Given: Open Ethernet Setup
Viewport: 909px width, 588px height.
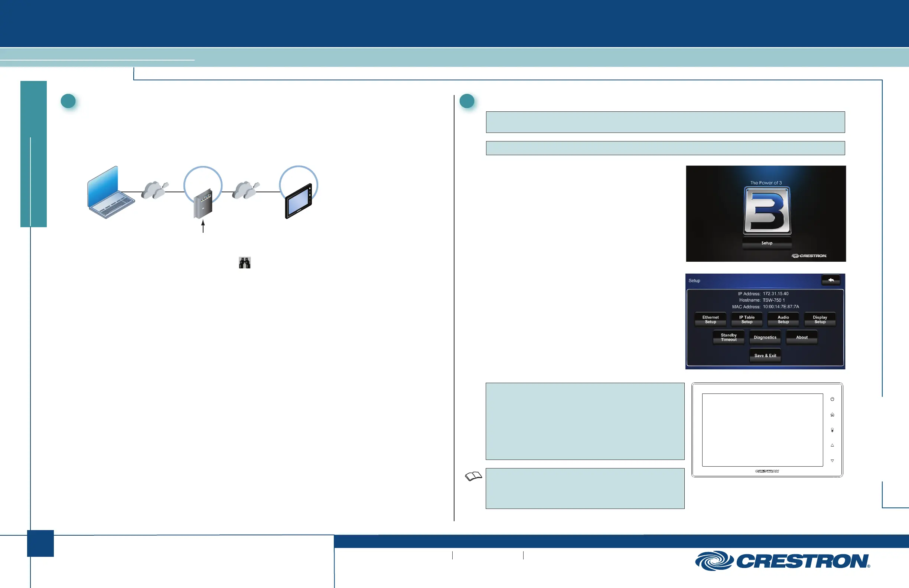Looking at the screenshot, I should point(710,320).
